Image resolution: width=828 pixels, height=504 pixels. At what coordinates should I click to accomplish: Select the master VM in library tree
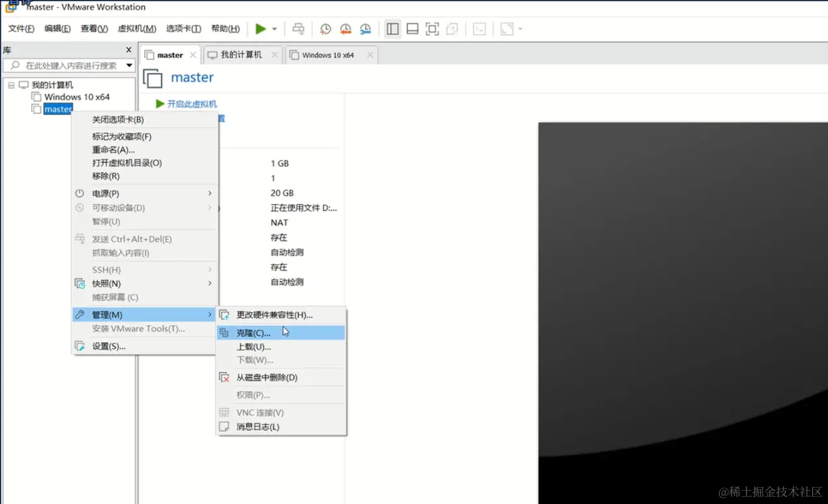[x=58, y=109]
